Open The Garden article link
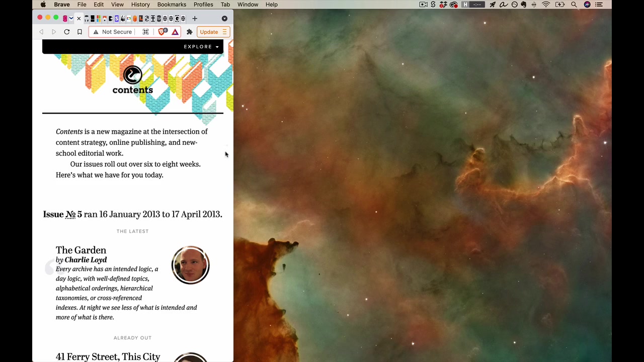Image resolution: width=644 pixels, height=362 pixels. point(81,250)
